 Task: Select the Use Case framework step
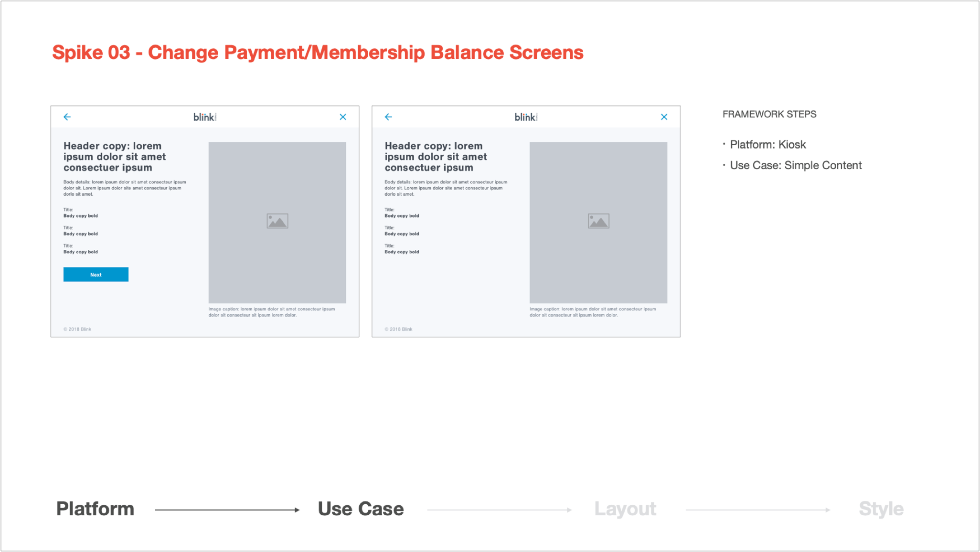point(361,509)
